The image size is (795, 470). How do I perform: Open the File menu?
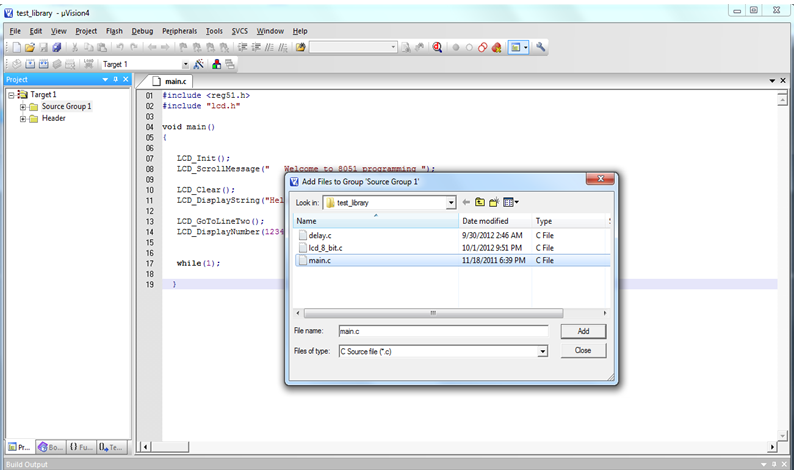[15, 31]
